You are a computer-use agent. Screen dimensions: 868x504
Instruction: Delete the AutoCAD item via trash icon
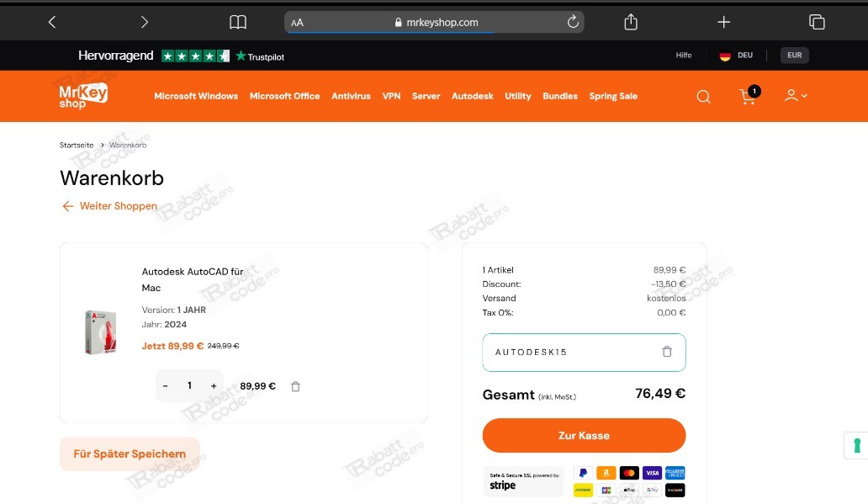295,385
